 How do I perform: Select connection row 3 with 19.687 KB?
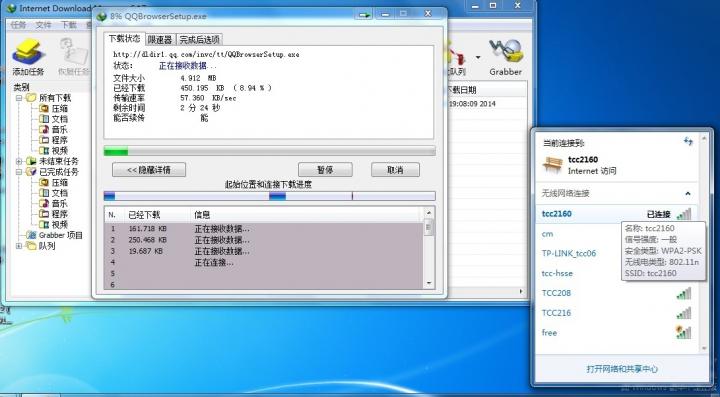(264, 252)
